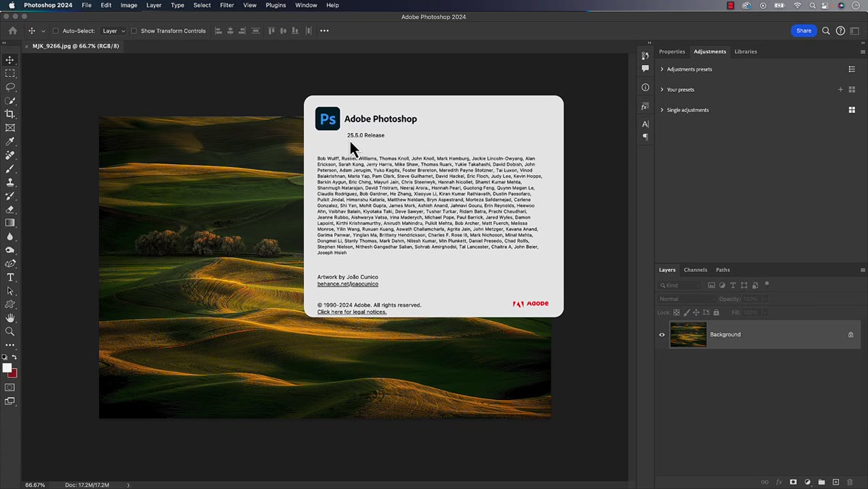
Task: Select the Move tool in the toolbar
Action: [10, 60]
